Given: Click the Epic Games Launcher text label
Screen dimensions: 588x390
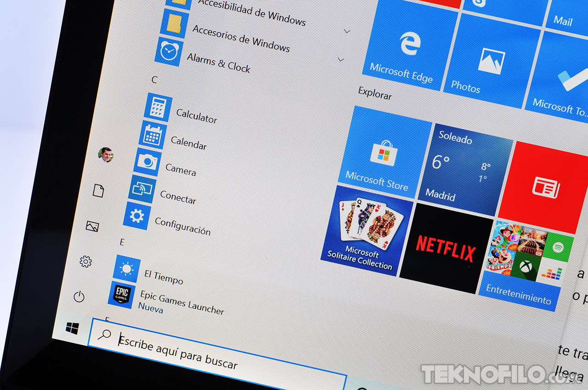Looking at the screenshot, I should click(182, 302).
